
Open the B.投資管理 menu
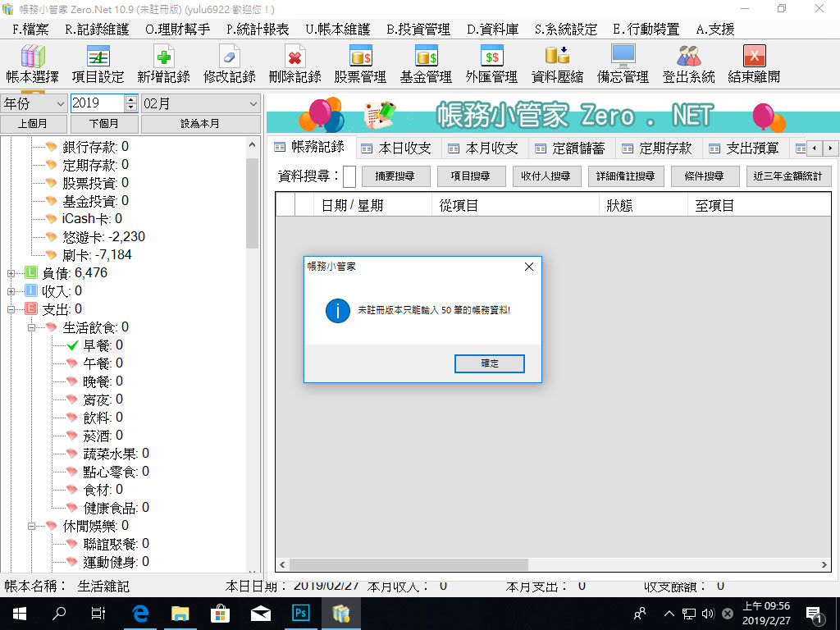coord(418,30)
